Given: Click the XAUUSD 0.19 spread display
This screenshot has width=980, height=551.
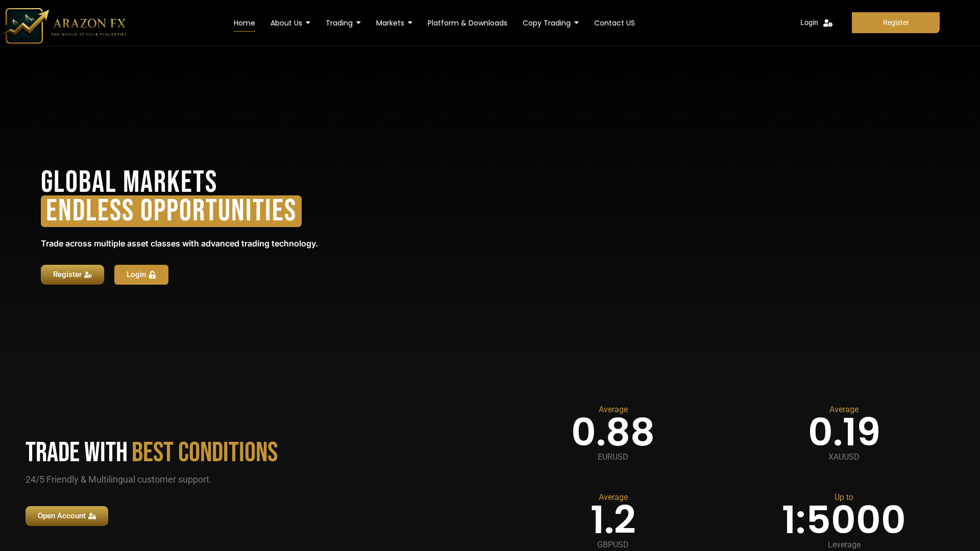Looking at the screenshot, I should tap(843, 432).
